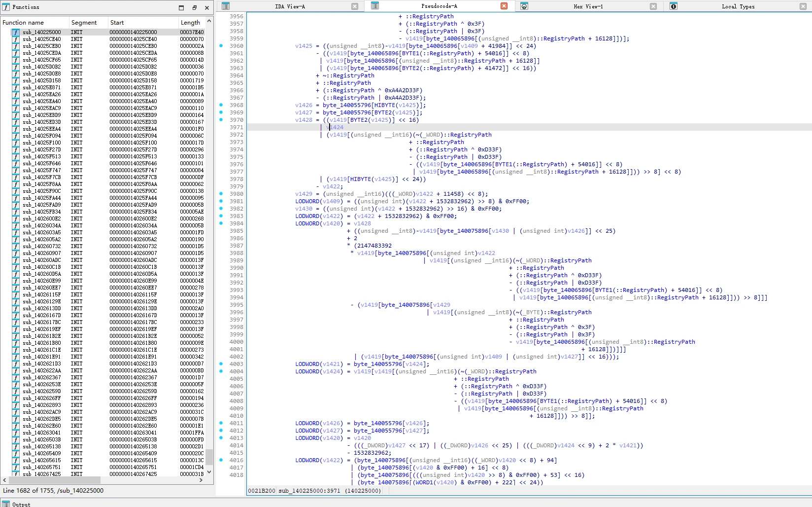The height and width of the screenshot is (507, 812).
Task: Select the Pseudocode-A tab
Action: tap(439, 6)
